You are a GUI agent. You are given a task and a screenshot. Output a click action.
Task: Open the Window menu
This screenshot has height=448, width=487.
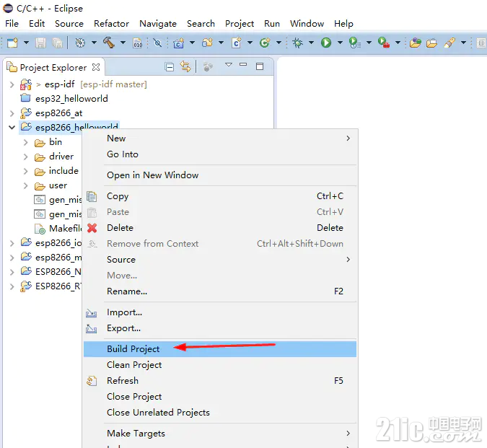click(307, 24)
